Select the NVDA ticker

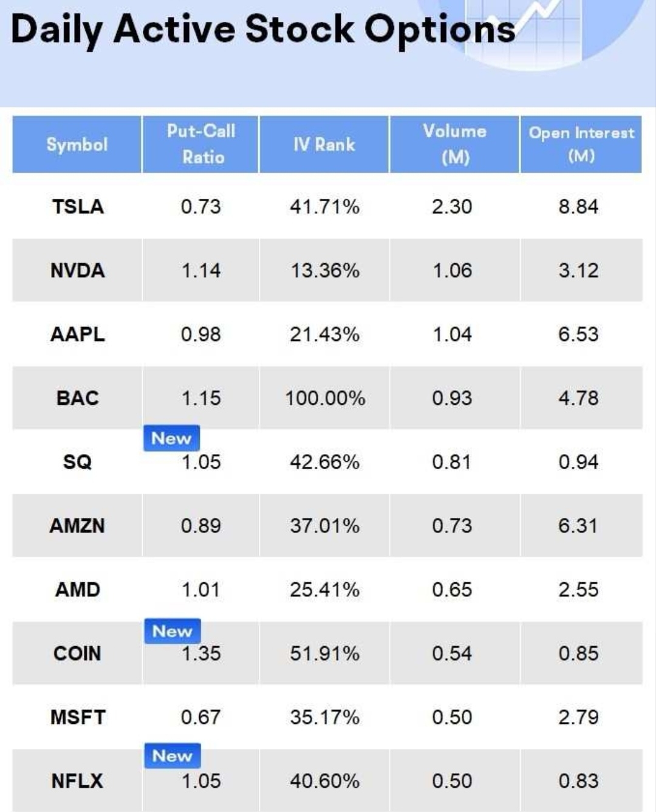click(78, 270)
